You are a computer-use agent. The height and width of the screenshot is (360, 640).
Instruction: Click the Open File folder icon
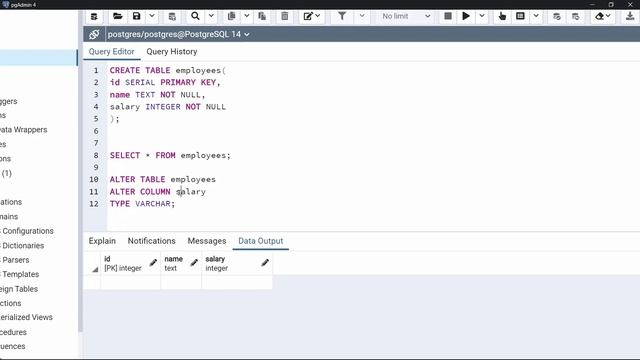point(118,16)
